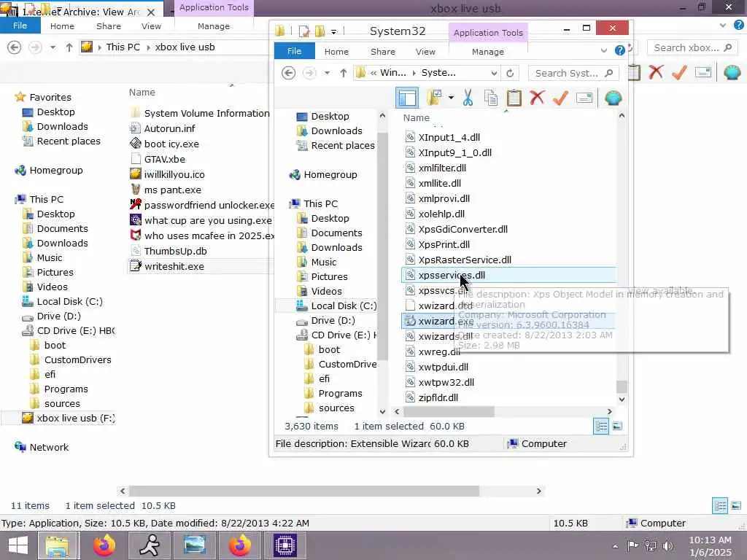Toggle preview pane layout icon in System32
Viewport: 747px width, 560px height.
[407, 98]
